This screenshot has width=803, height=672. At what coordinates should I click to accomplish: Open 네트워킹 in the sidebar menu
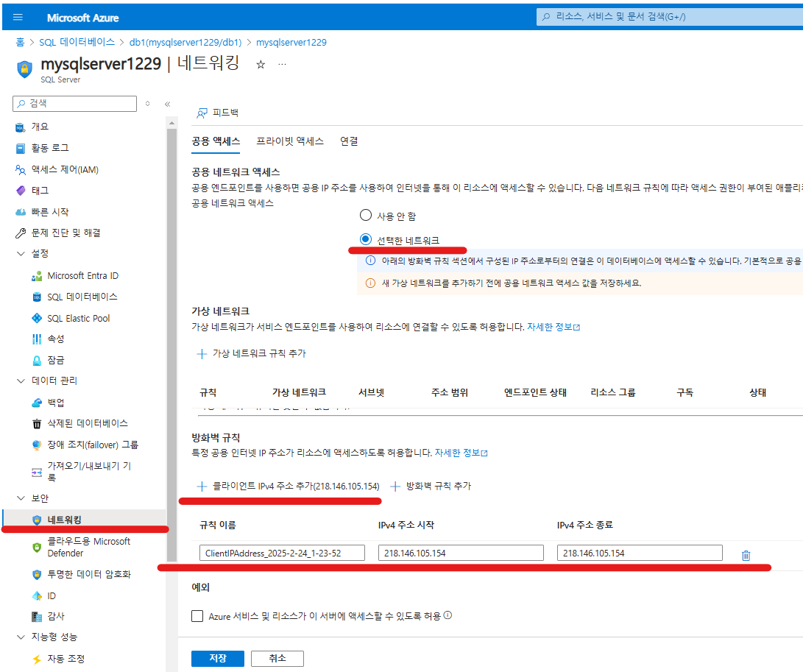(x=85, y=520)
